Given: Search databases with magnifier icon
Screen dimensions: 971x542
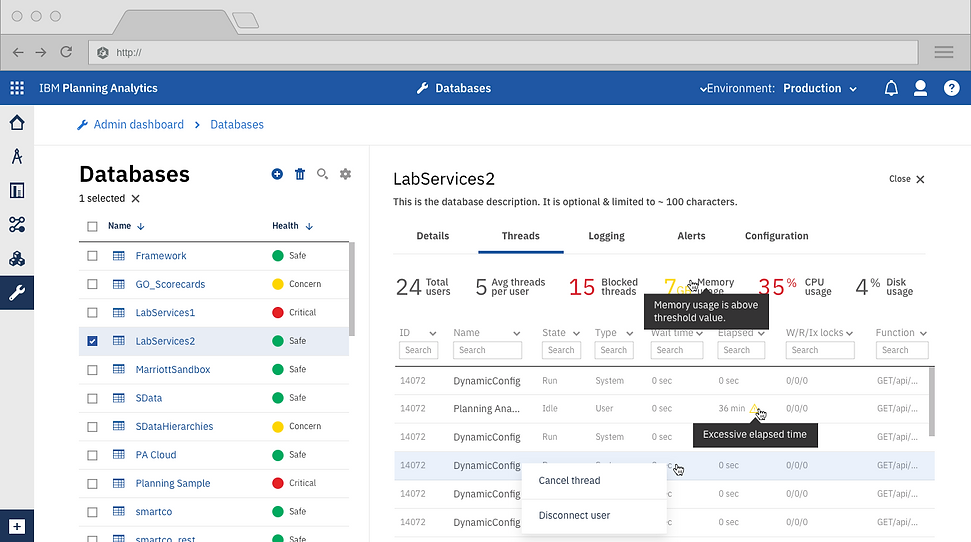Looking at the screenshot, I should coord(322,174).
